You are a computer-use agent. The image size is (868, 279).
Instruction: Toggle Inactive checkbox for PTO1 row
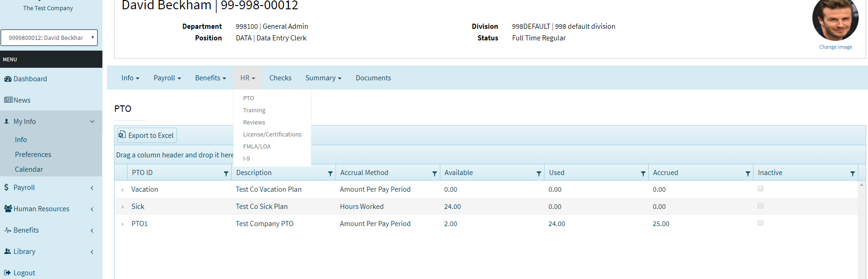760,223
